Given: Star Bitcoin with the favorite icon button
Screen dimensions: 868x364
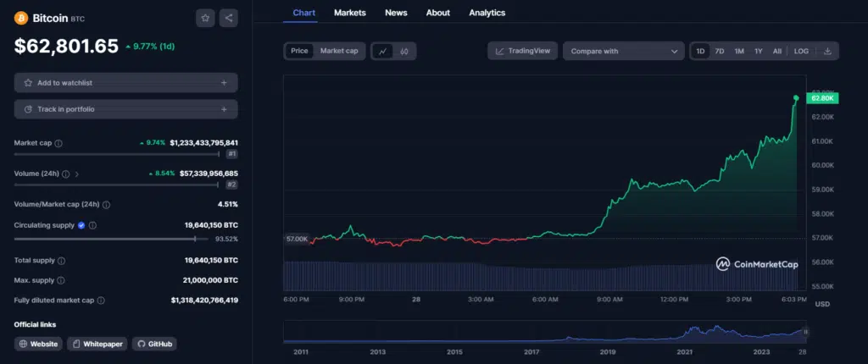Looking at the screenshot, I should pos(205,18).
